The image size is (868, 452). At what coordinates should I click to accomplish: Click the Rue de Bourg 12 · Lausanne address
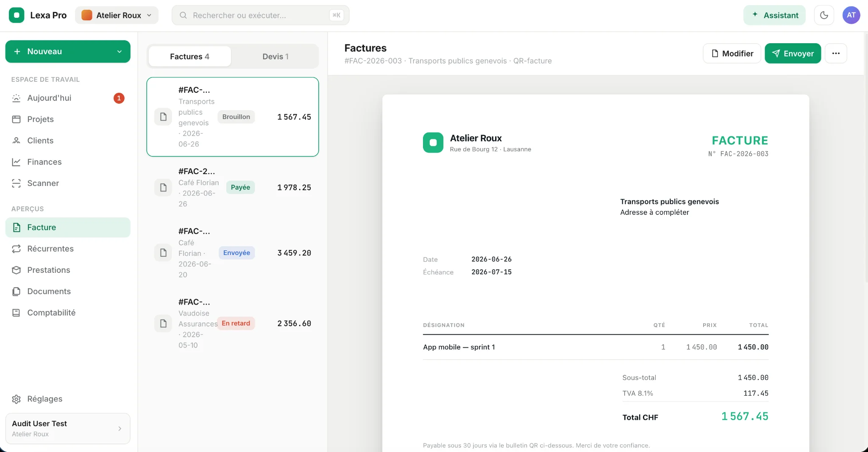[490, 149]
